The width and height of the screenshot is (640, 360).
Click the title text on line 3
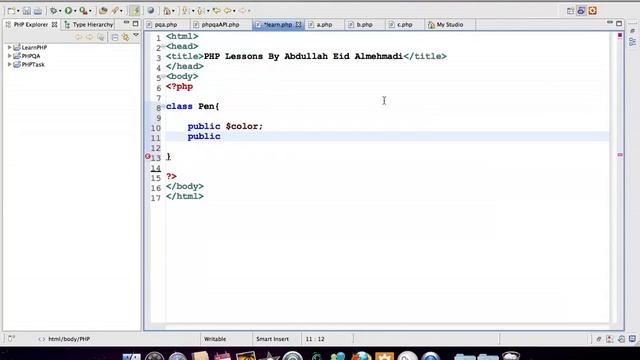303,56
